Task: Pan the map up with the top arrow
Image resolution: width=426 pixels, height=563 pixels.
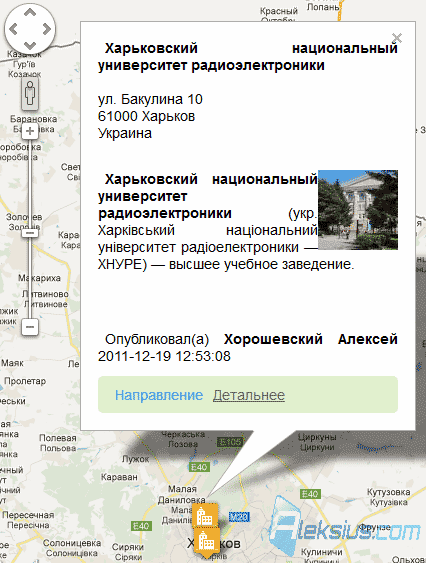Action: click(x=30, y=12)
